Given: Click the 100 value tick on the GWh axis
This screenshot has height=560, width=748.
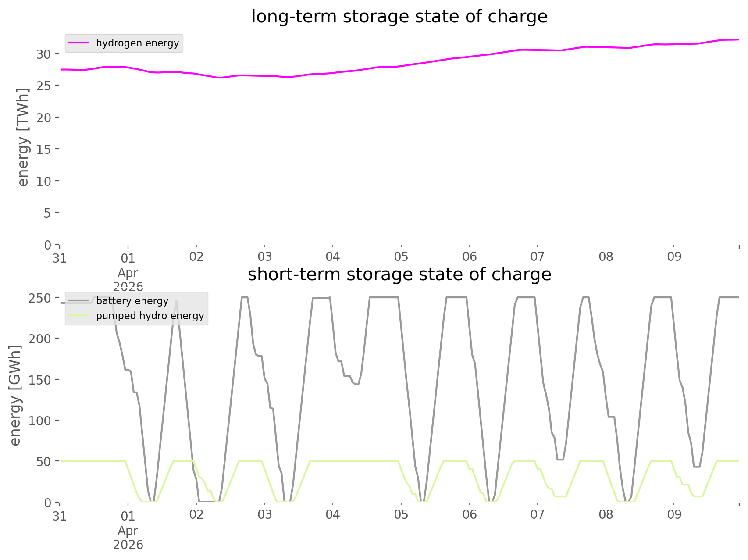Looking at the screenshot, I should (x=39, y=421).
